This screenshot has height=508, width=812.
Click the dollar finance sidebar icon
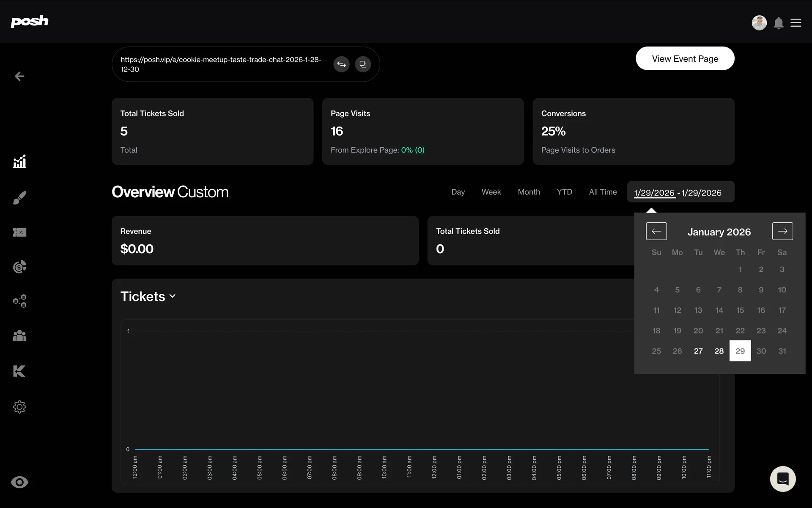click(19, 267)
